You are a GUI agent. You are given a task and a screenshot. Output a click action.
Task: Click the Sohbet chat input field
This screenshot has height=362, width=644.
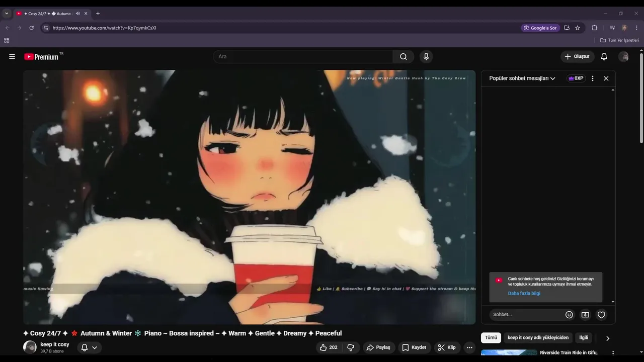pos(526,315)
